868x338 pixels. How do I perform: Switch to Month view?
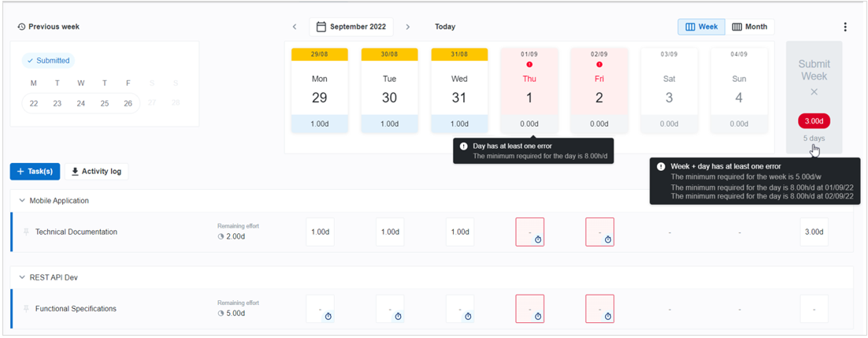pyautogui.click(x=749, y=27)
